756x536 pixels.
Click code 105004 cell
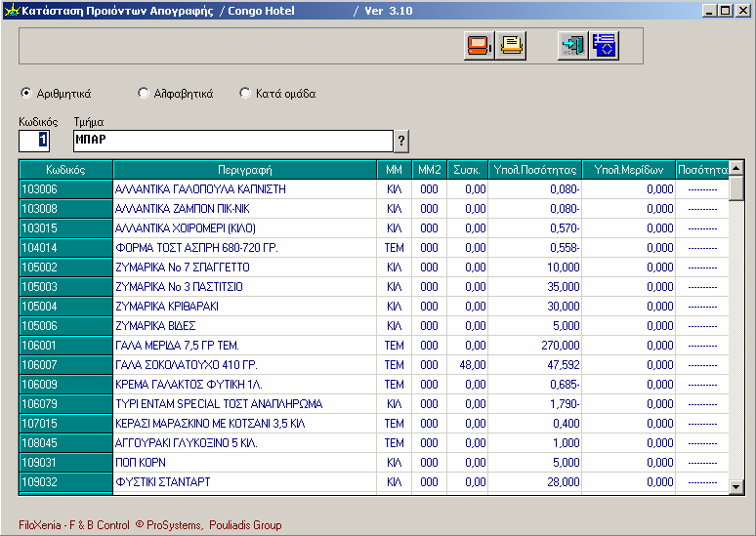coord(66,307)
